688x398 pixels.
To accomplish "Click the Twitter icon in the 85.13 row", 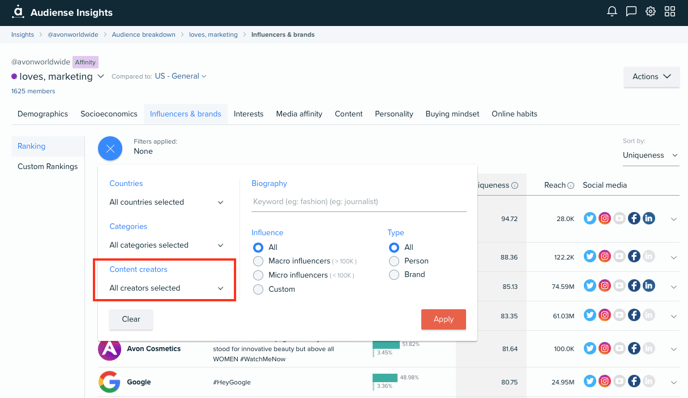I will click(x=590, y=286).
